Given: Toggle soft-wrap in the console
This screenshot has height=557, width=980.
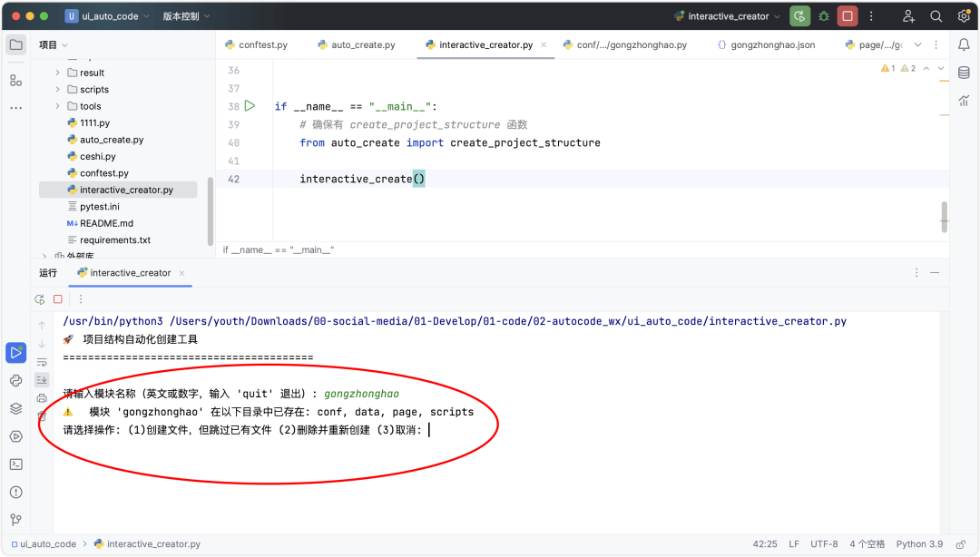Looking at the screenshot, I should (42, 362).
